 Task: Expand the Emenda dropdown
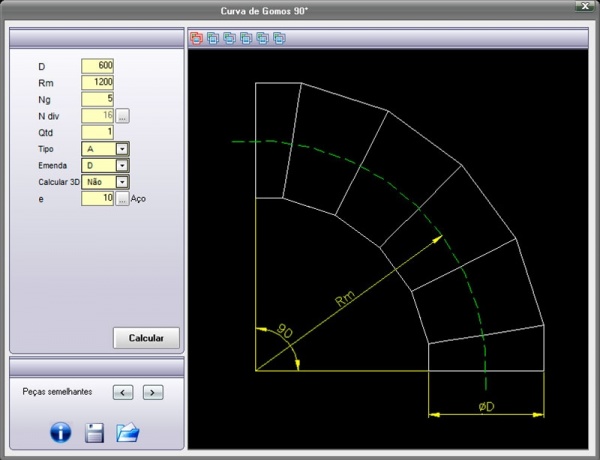(122, 165)
